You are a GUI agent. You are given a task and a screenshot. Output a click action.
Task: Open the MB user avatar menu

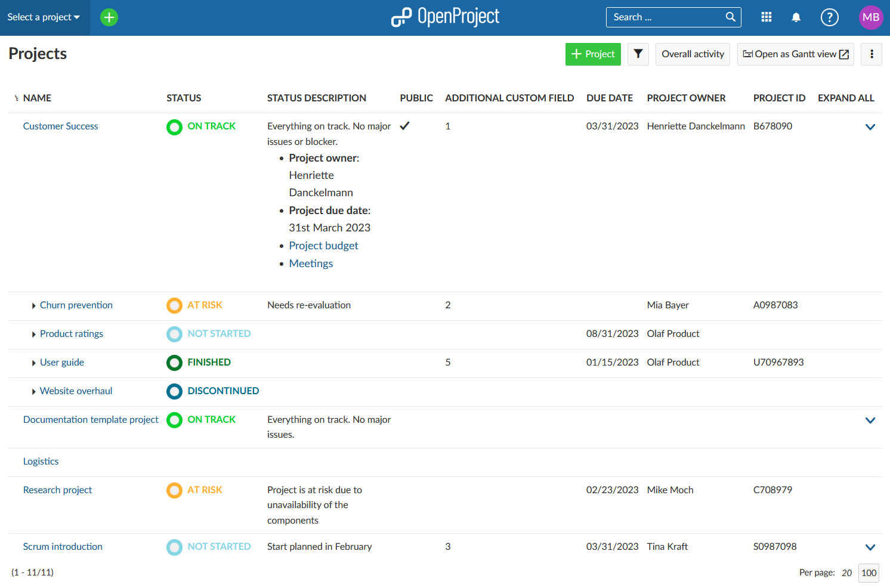click(870, 17)
